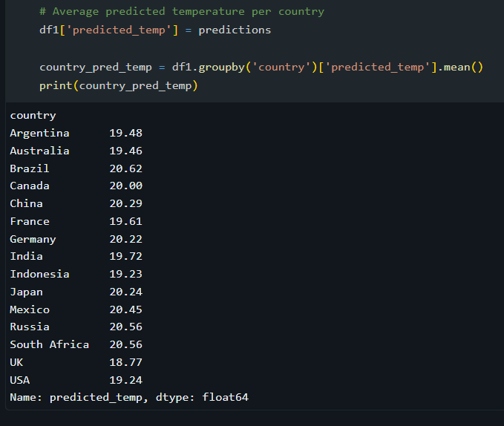Viewport: 504px width, 426px height.
Task: Click the Australia value 19.46
Action: click(125, 151)
